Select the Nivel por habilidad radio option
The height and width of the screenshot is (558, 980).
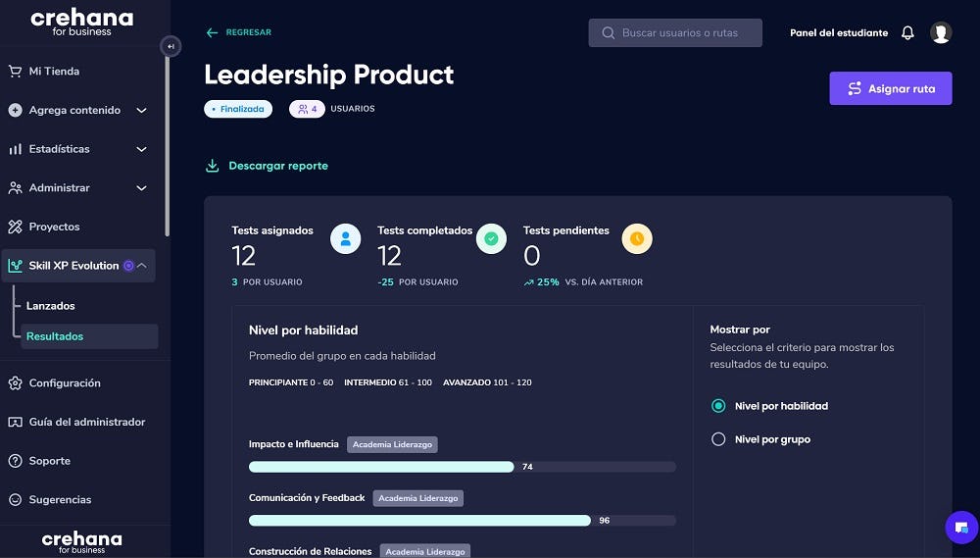coord(718,406)
